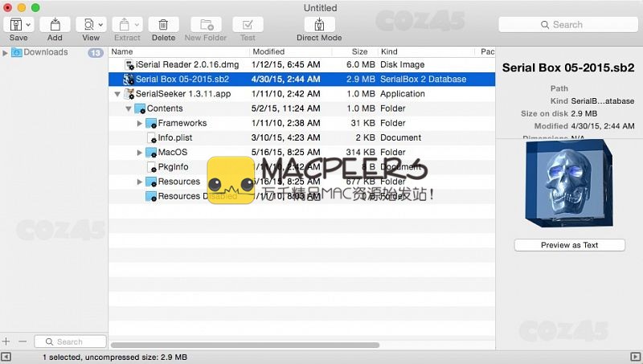Click the Contents folder icon
The height and width of the screenshot is (364, 643).
click(140, 108)
